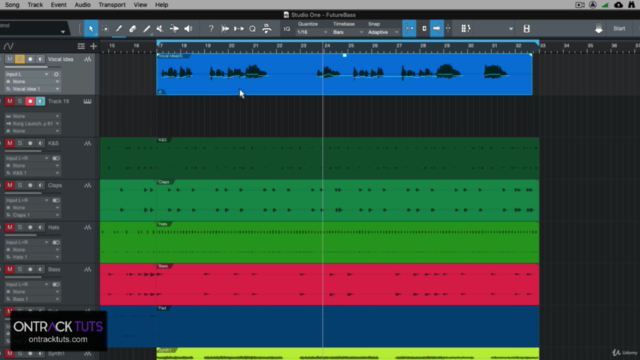The image size is (640, 360).
Task: Select the Bend tool
Action: click(x=174, y=29)
